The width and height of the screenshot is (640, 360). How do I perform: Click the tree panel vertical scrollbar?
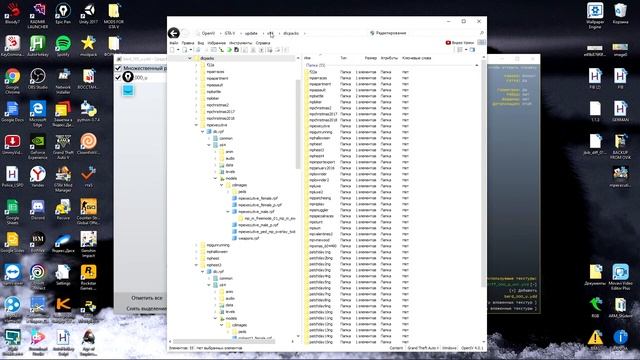pos(298,124)
